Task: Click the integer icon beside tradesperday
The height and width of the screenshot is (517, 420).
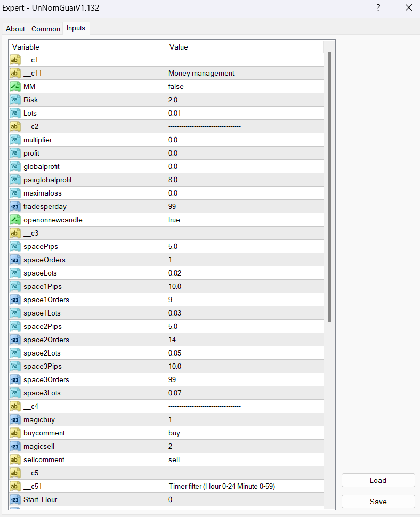Action: [x=15, y=206]
